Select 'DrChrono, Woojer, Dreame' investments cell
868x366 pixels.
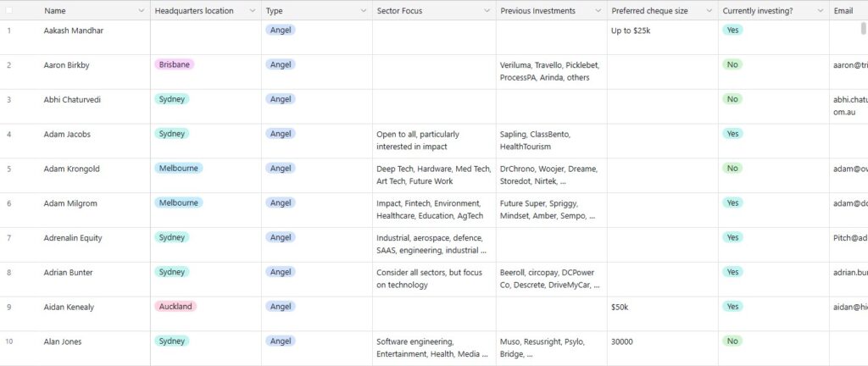pos(551,176)
